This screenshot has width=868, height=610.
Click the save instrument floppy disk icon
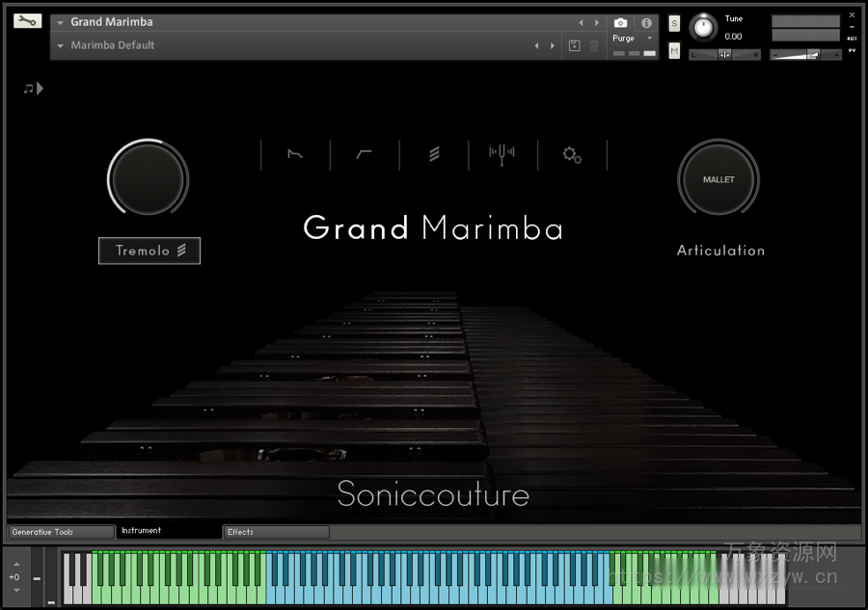574,44
